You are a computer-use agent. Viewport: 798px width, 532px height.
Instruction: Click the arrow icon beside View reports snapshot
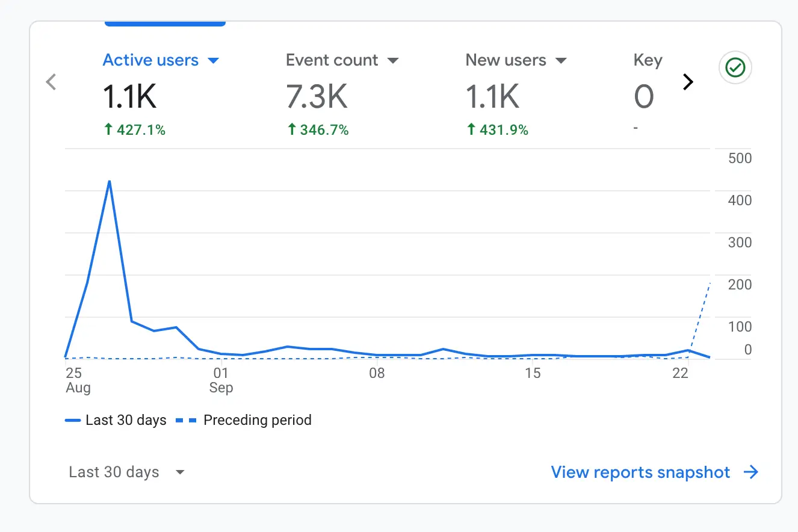click(x=750, y=472)
